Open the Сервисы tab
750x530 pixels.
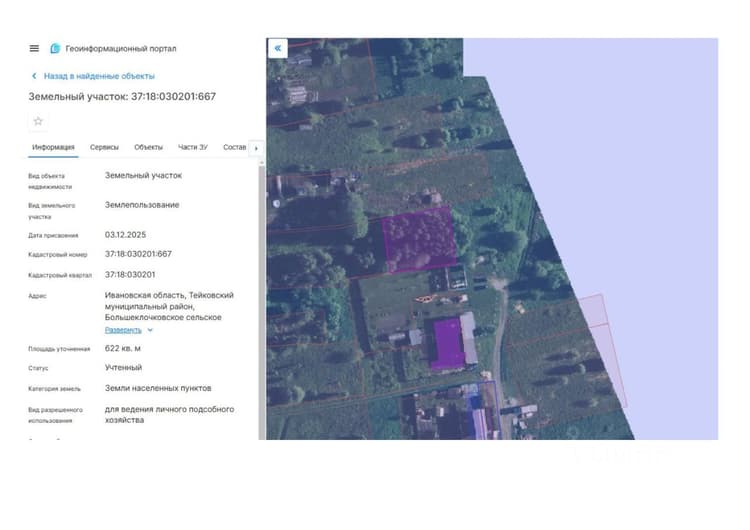click(104, 147)
